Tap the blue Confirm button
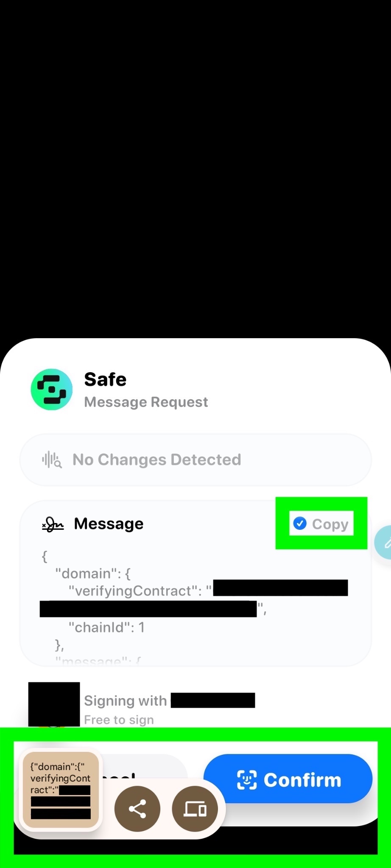Image resolution: width=391 pixels, height=868 pixels. coord(288,778)
